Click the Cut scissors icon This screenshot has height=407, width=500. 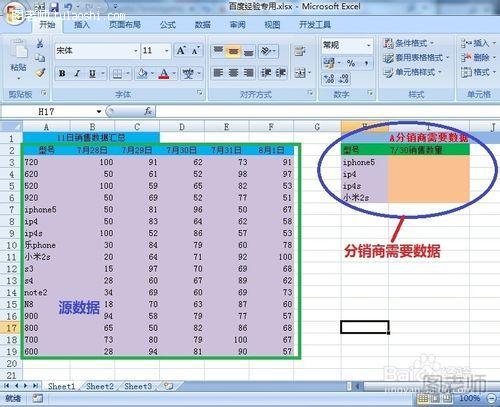40,43
